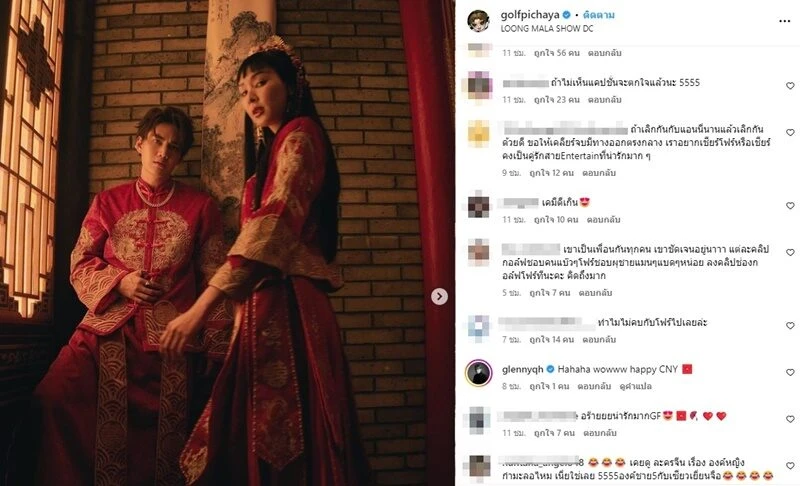Like the long Entertain couple comment
The width and height of the screenshot is (800, 486).
coord(790,132)
